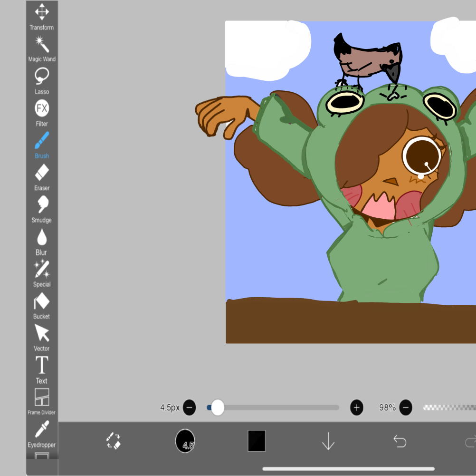Screen dimensions: 476x476
Task: Open the 4.5 brush settings circle
Action: tap(185, 441)
